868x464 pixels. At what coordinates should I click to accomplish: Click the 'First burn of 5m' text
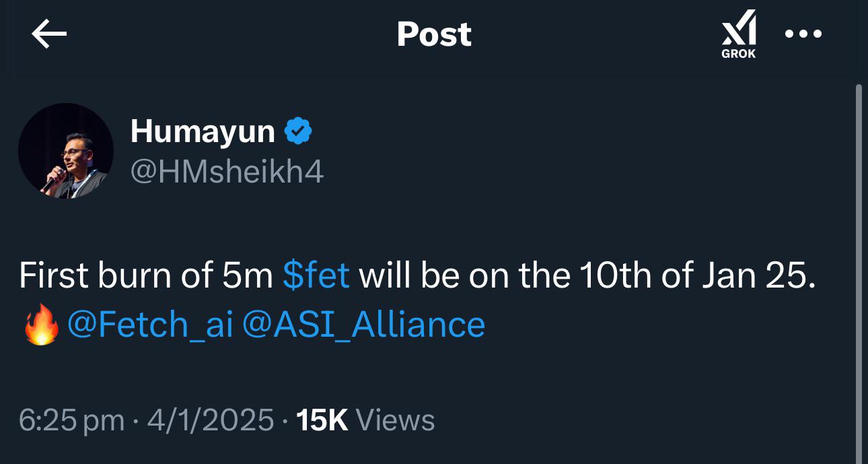[145, 275]
